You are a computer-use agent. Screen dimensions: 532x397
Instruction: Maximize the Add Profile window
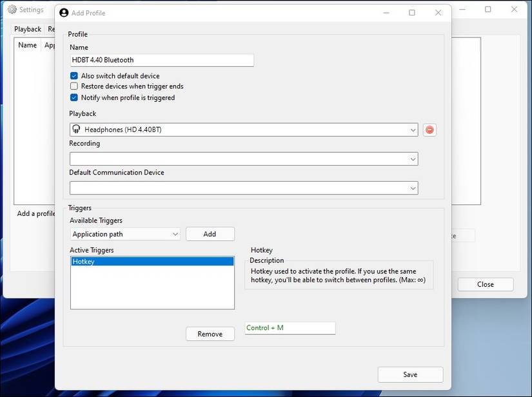tap(412, 12)
